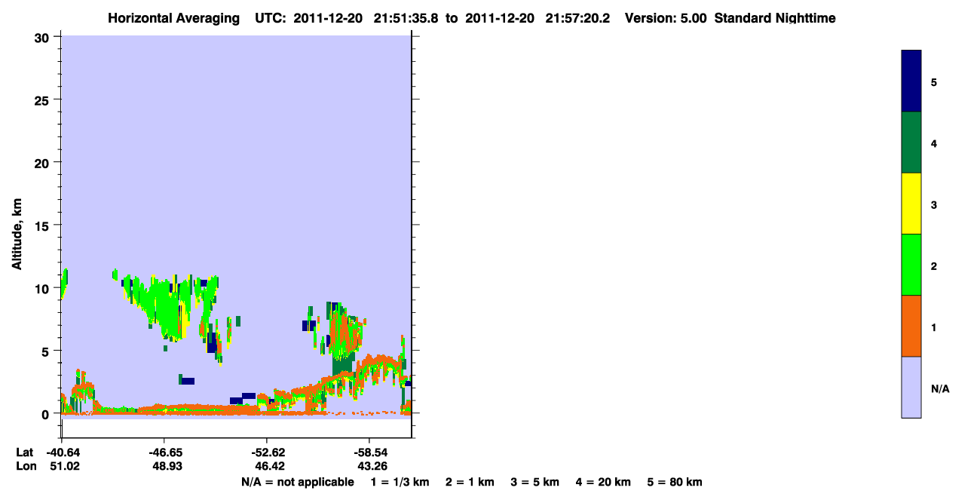The width and height of the screenshot is (980, 503).
Task: Click the legend text '4 = 20 km'
Action: coord(604,482)
